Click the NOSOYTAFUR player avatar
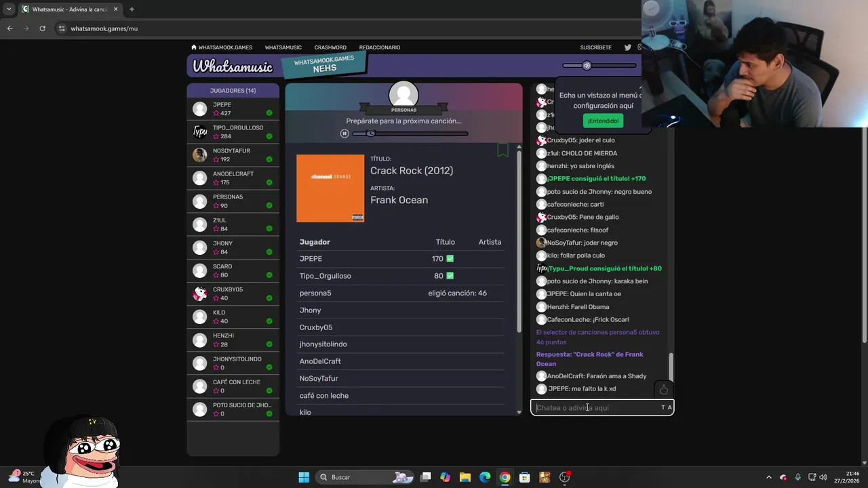This screenshot has width=868, height=488. point(199,155)
